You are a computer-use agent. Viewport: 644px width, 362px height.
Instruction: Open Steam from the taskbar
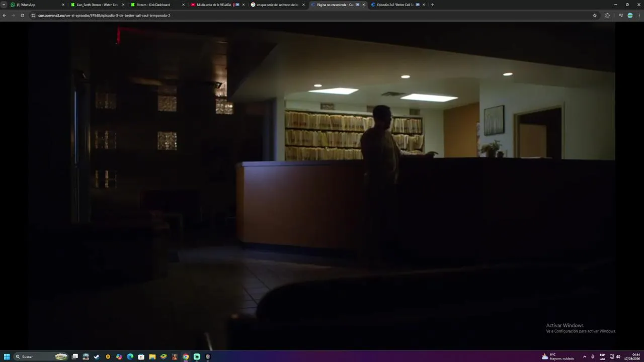(x=97, y=356)
